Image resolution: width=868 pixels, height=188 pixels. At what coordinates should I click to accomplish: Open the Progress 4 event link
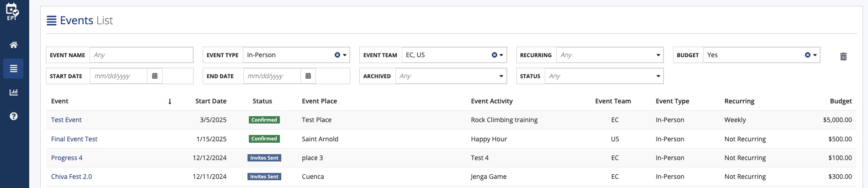(x=67, y=158)
